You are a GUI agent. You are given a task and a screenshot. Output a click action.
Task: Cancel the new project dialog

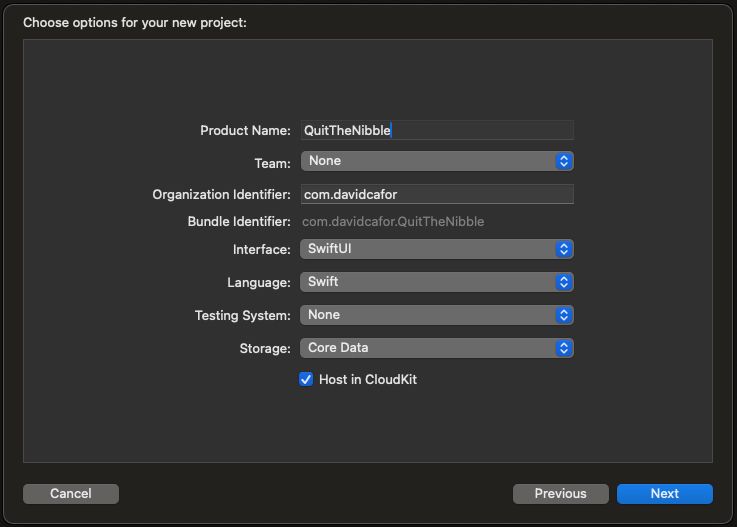click(x=71, y=493)
